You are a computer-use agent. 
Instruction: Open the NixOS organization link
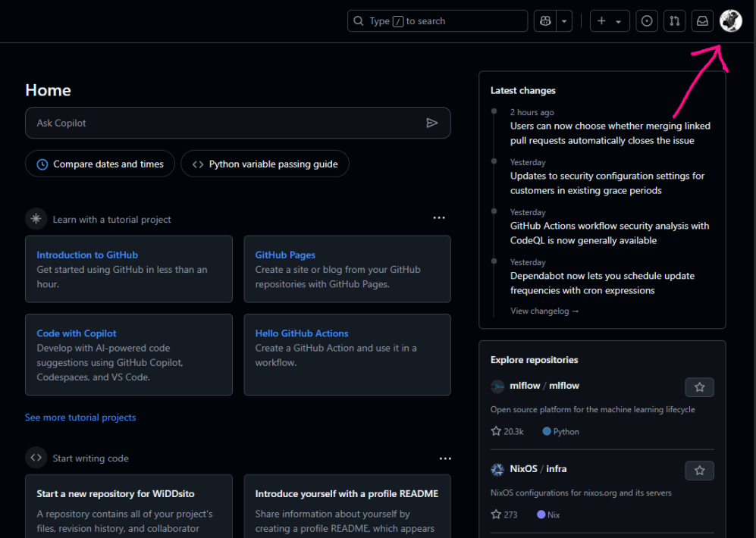(523, 469)
